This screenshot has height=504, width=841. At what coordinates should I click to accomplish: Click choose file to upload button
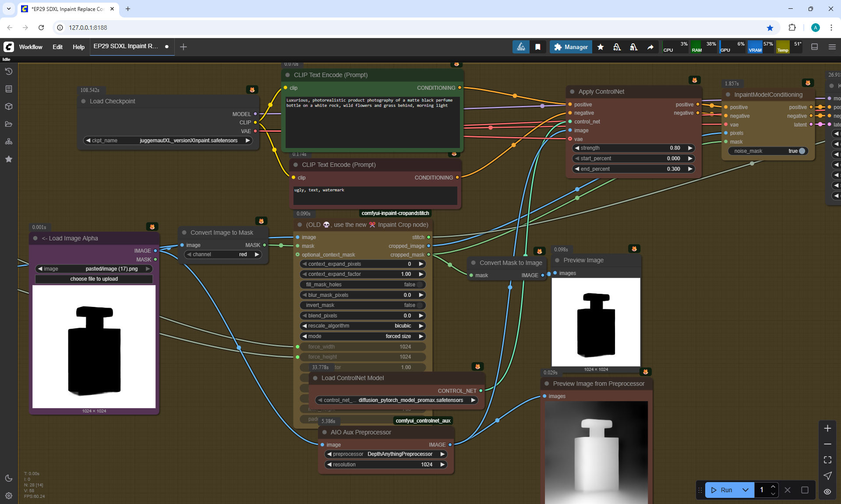[x=94, y=279]
